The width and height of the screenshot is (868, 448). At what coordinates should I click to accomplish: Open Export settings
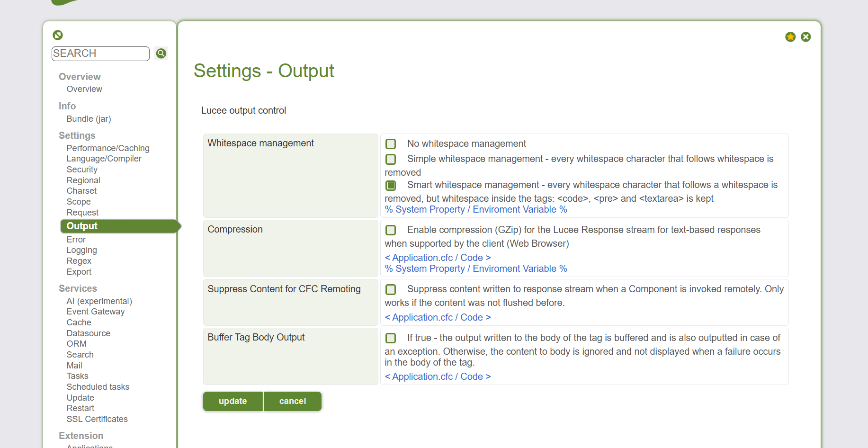coord(79,272)
